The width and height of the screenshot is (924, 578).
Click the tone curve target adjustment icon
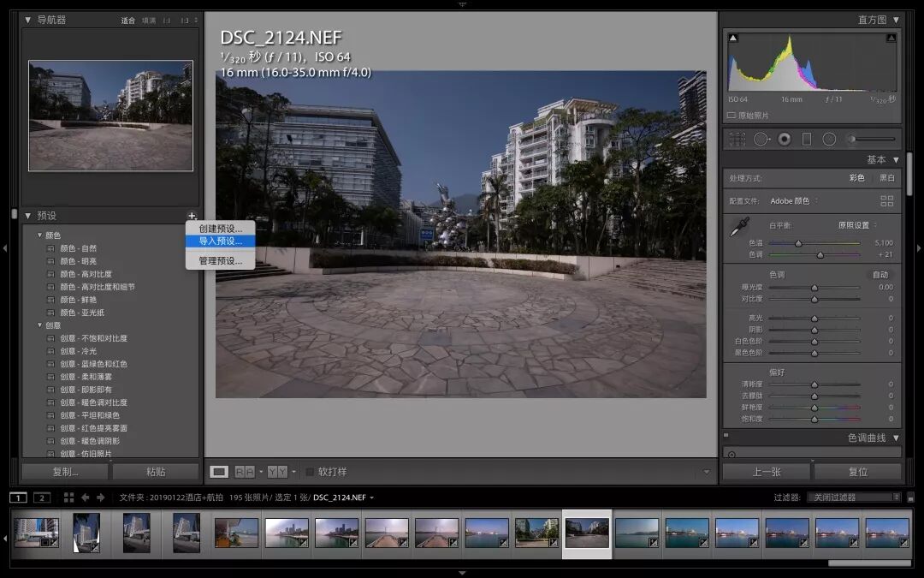coord(731,454)
